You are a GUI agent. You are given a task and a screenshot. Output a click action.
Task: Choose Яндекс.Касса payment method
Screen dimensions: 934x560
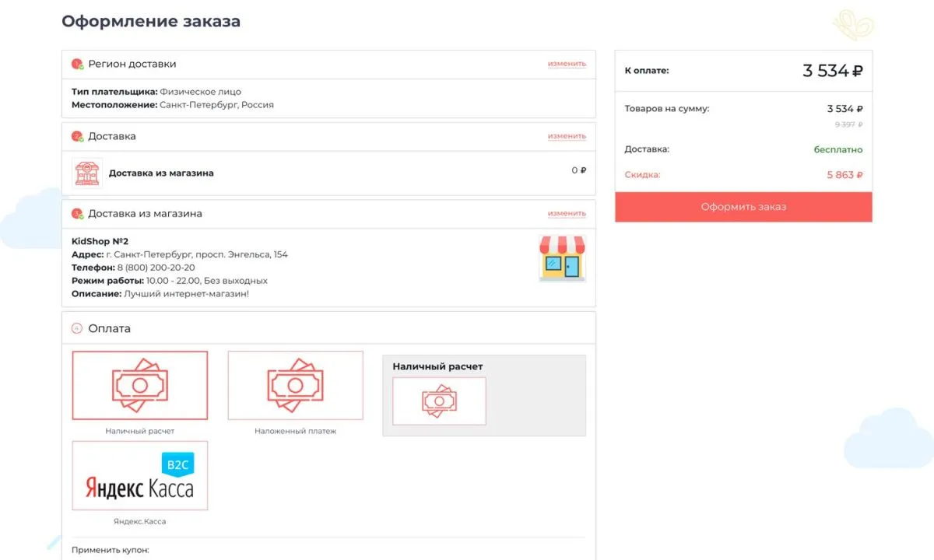coord(140,476)
